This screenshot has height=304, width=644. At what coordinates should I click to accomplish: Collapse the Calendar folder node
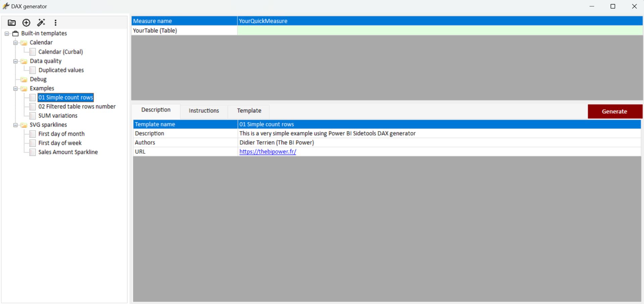pyautogui.click(x=15, y=43)
